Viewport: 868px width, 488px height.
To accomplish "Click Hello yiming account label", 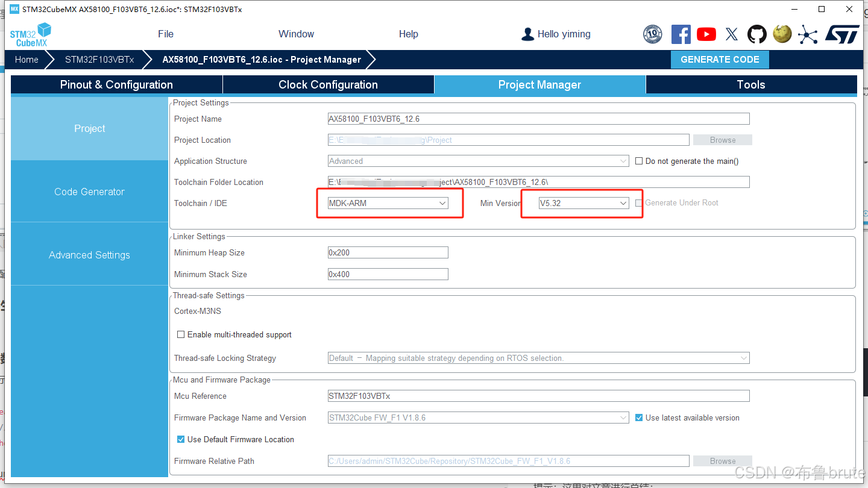I will [x=564, y=34].
